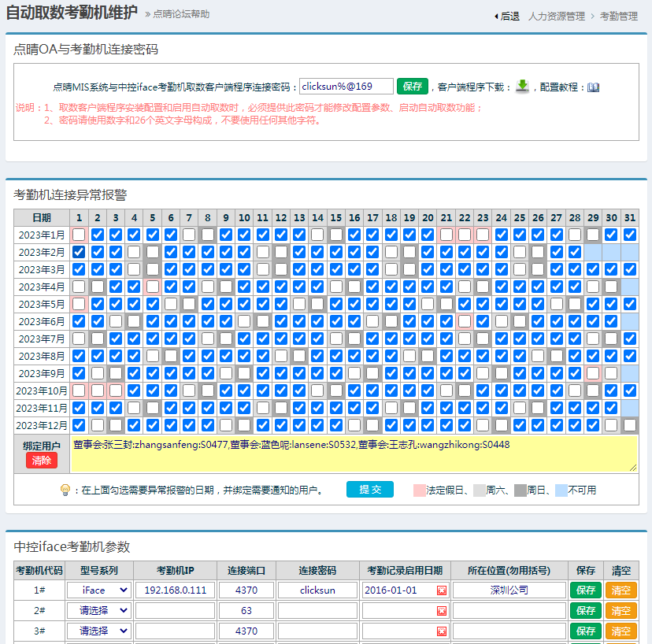Click the red date icon in row 3#
Screen dimensions: 652x644
point(442,631)
